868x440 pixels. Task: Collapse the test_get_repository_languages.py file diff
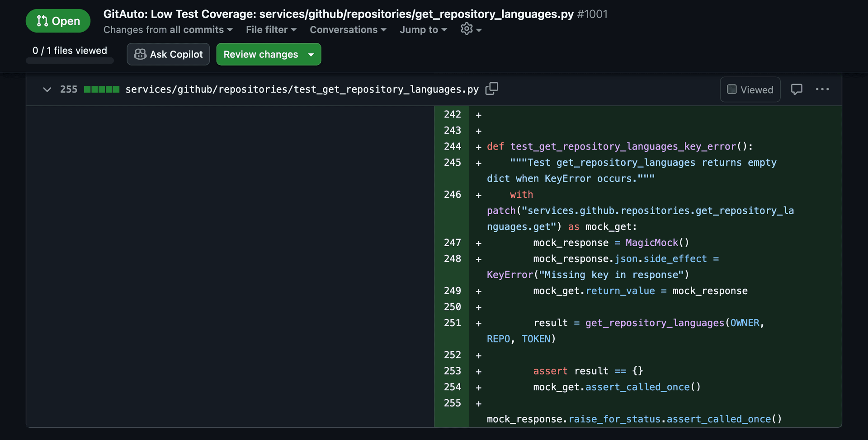pos(47,89)
